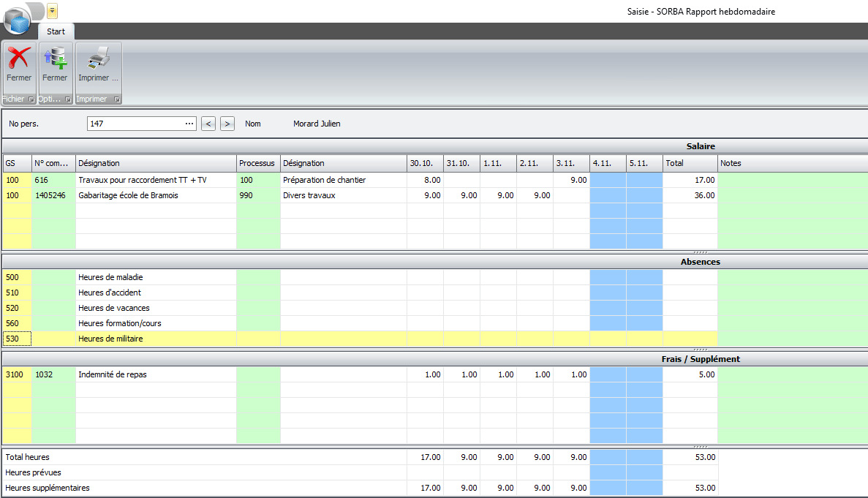Open the No pers. lookup ellipsis button
Screen dimensions: 868x498
(x=189, y=124)
